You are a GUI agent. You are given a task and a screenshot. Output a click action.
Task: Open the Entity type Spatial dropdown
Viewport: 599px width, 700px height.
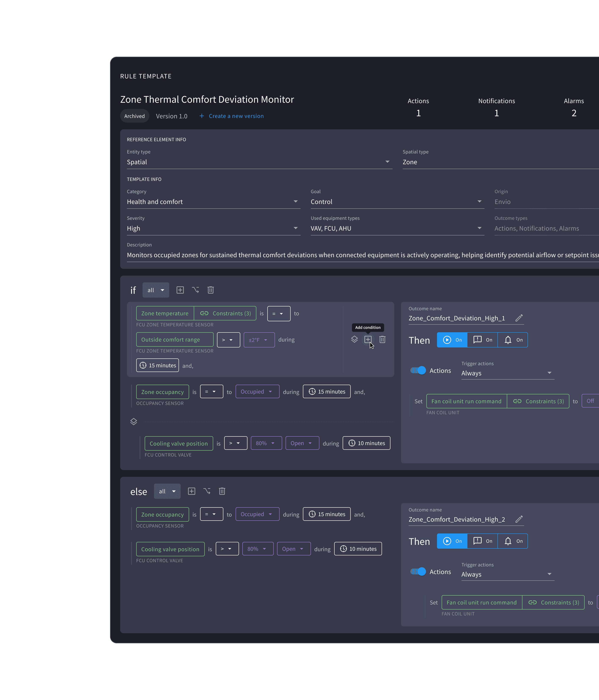(260, 162)
